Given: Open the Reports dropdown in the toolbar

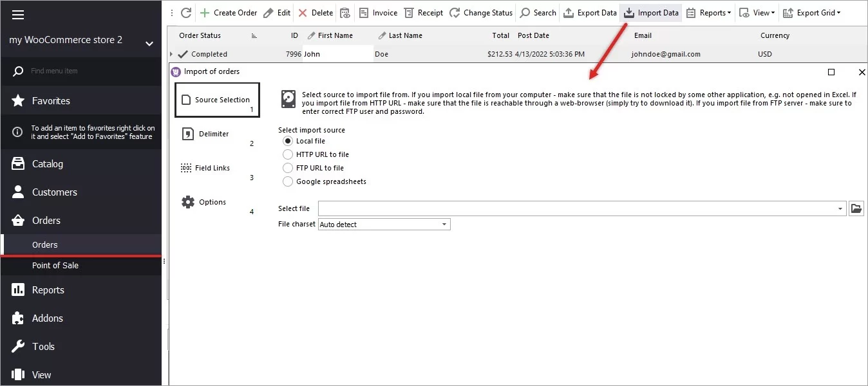Looking at the screenshot, I should (x=708, y=12).
